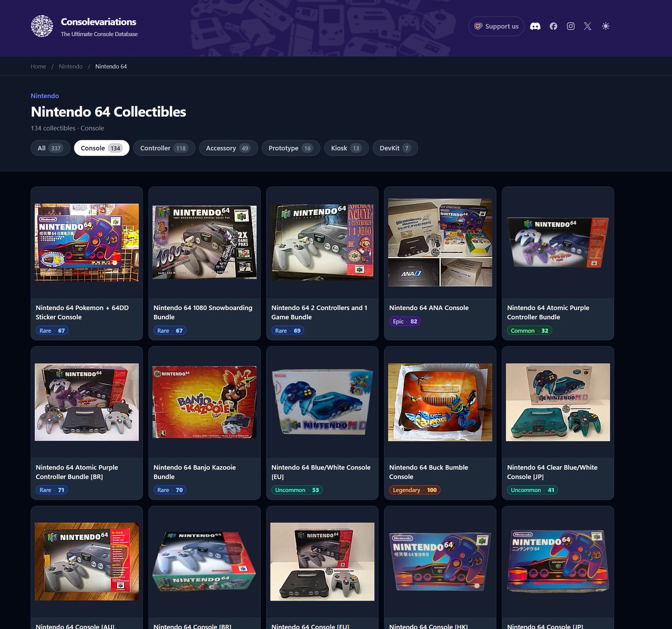
Task: Toggle the light/dark theme sun icon
Action: [605, 26]
